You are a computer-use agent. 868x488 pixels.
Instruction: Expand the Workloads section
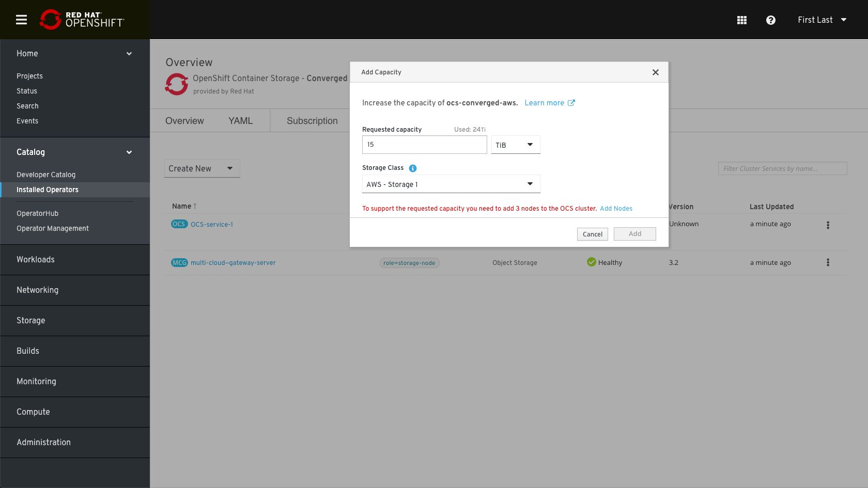pos(75,260)
